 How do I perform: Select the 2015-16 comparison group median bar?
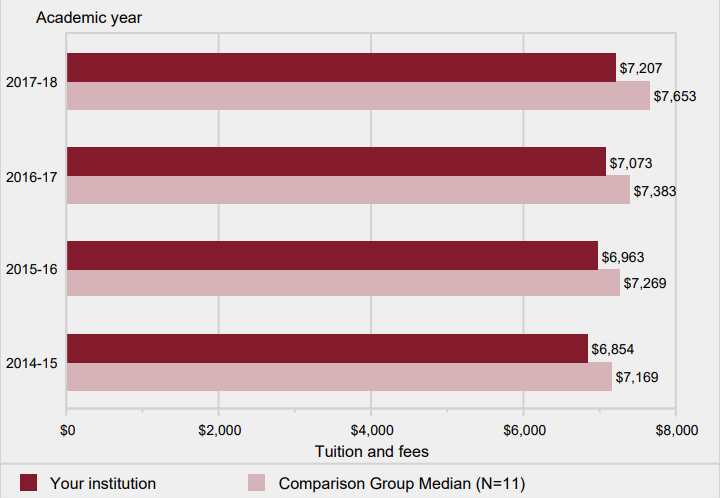click(x=343, y=283)
